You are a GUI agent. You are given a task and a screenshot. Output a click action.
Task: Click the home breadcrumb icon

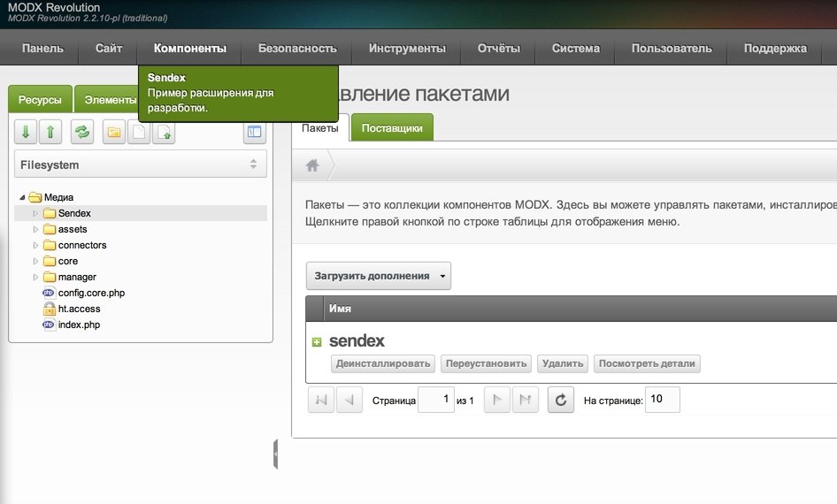(312, 165)
